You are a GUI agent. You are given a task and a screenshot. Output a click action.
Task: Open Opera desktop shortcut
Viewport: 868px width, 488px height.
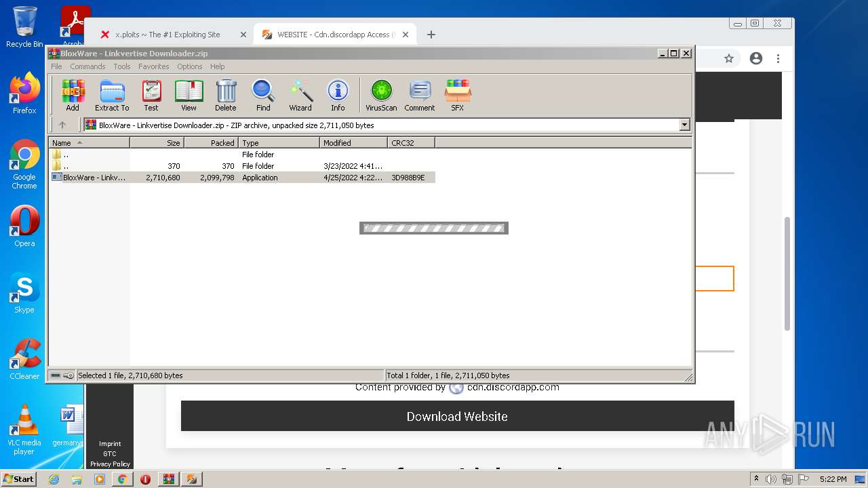point(24,226)
